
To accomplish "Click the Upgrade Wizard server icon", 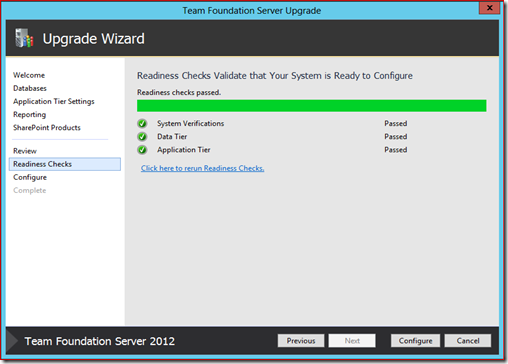I will (x=24, y=38).
